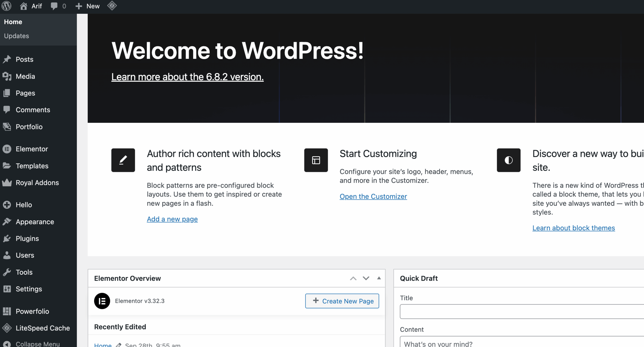Follow the Open the Customizer link
The height and width of the screenshot is (347, 644).
[x=373, y=196]
